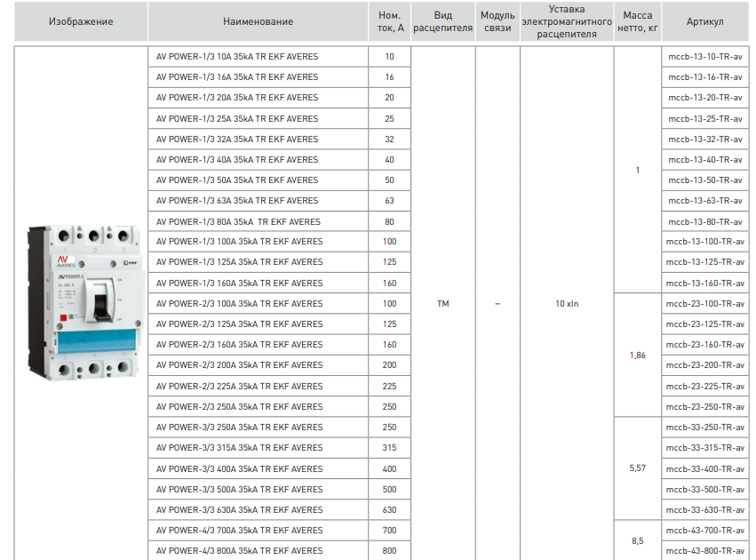Screen dimensions: 756x560
Task: Click article code "mccb-33-250-TR-av"
Action: 704,428
